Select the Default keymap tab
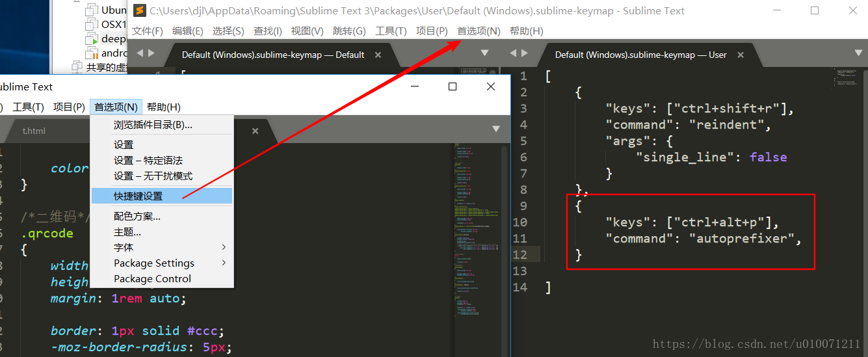Image resolution: width=868 pixels, height=357 pixels. coord(273,55)
